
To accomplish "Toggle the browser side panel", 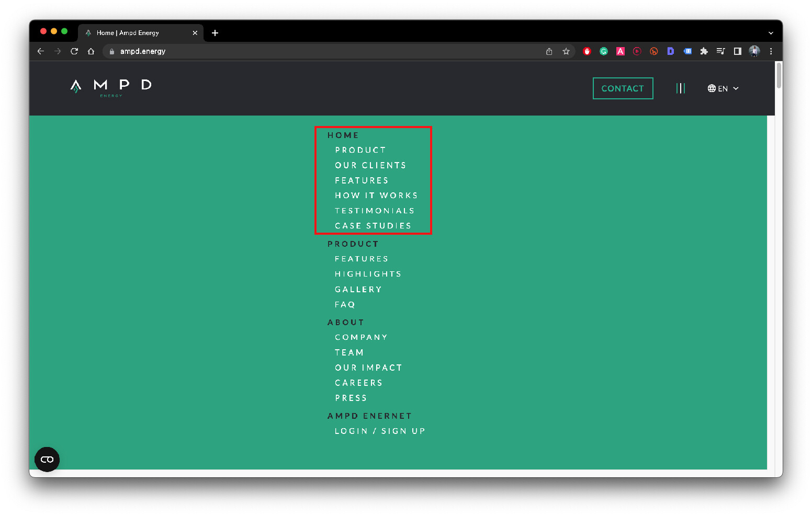I will (x=738, y=51).
